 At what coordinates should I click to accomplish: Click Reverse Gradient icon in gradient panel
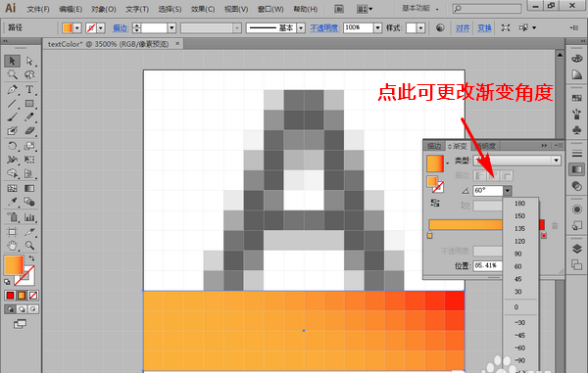tap(435, 203)
